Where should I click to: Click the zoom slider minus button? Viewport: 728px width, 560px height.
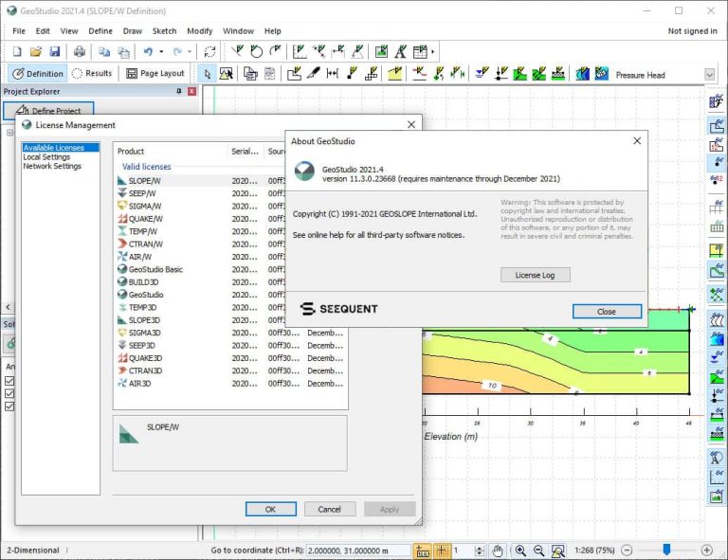click(627, 551)
